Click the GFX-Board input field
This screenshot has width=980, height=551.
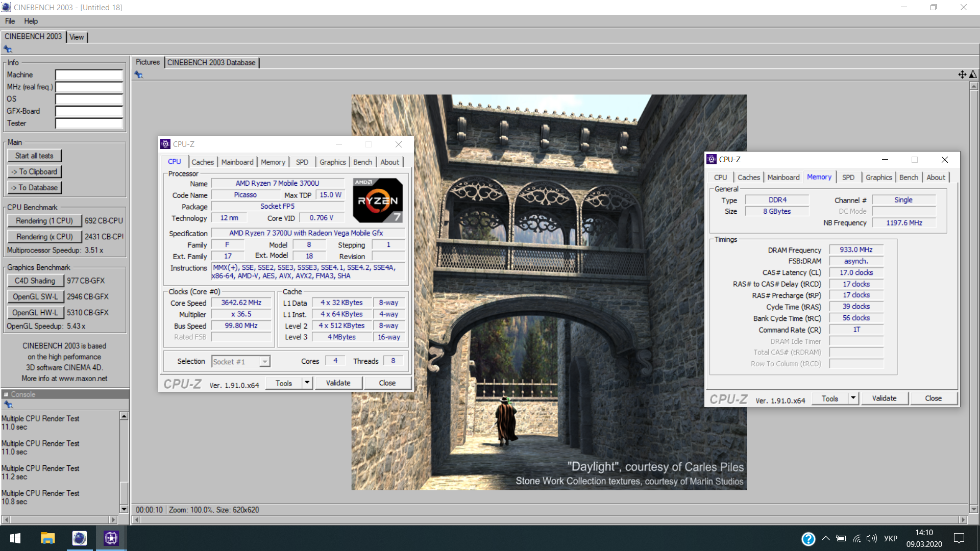click(89, 111)
